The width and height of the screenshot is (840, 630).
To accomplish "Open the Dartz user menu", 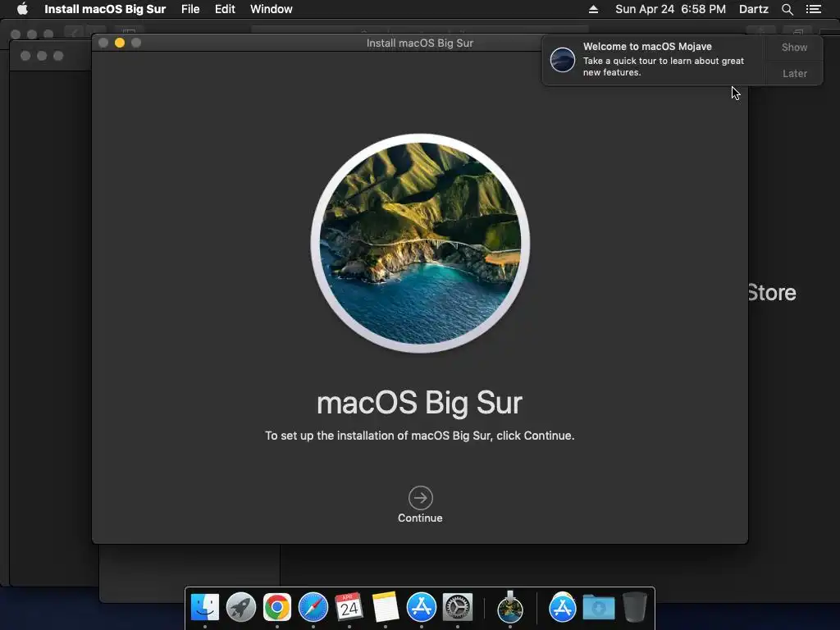I will pyautogui.click(x=753, y=9).
